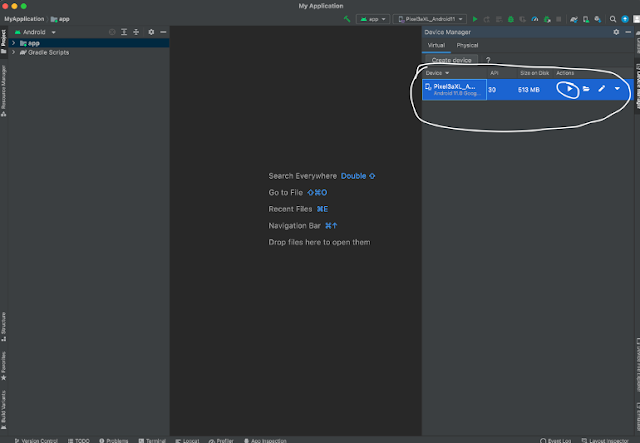Open the Terminal tool window tab
This screenshot has height=443, width=640.
coord(152,441)
